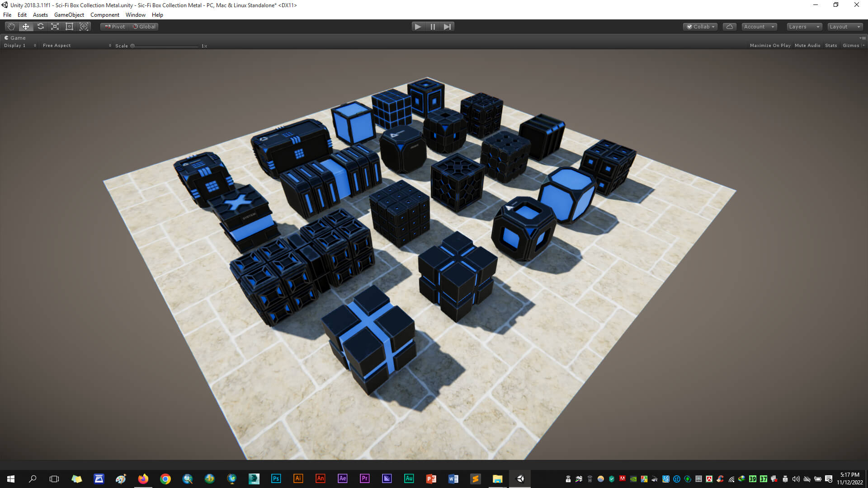The image size is (868, 488).
Task: Select the combined Transform tool
Action: click(x=84, y=27)
